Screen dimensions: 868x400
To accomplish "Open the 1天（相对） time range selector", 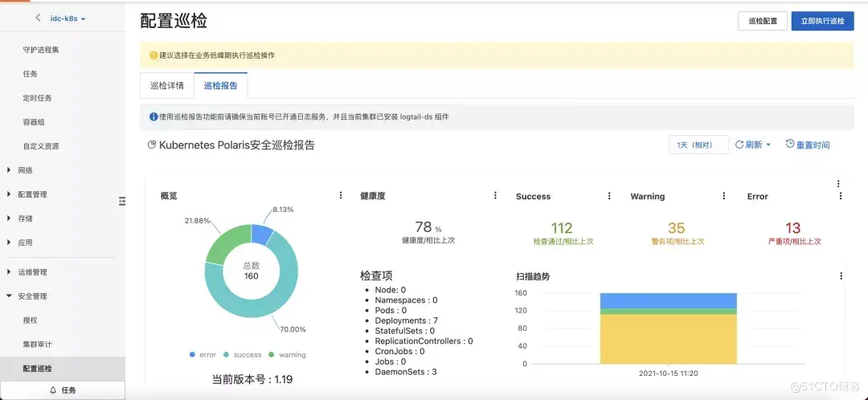I will [698, 145].
